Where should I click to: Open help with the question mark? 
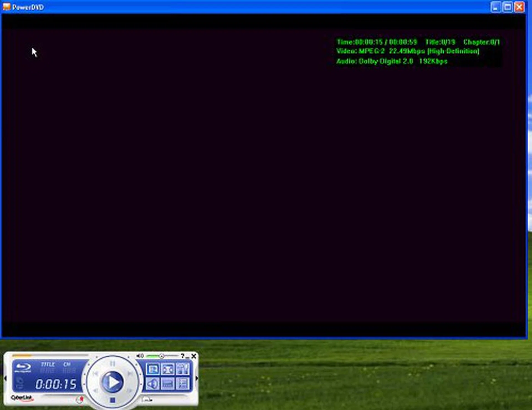[x=182, y=356]
